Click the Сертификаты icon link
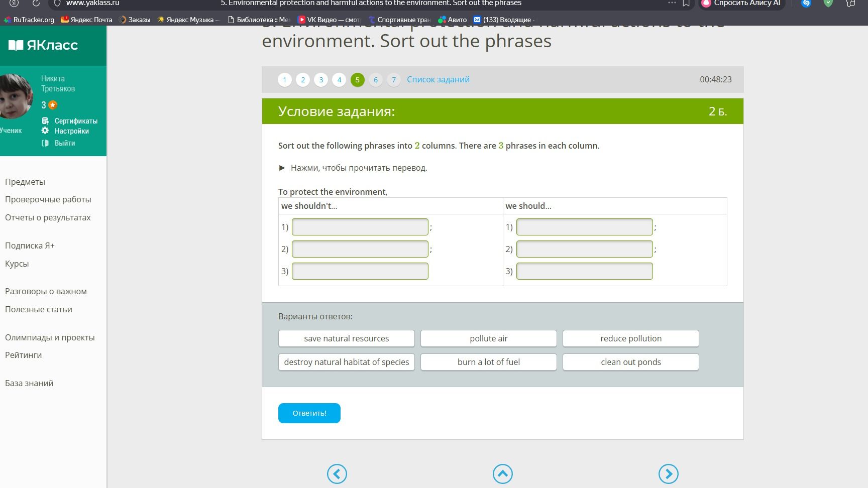Image resolution: width=868 pixels, height=488 pixels. [x=69, y=121]
